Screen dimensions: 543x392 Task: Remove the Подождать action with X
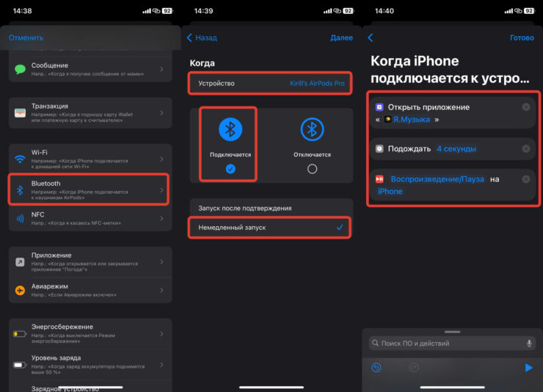coord(525,148)
